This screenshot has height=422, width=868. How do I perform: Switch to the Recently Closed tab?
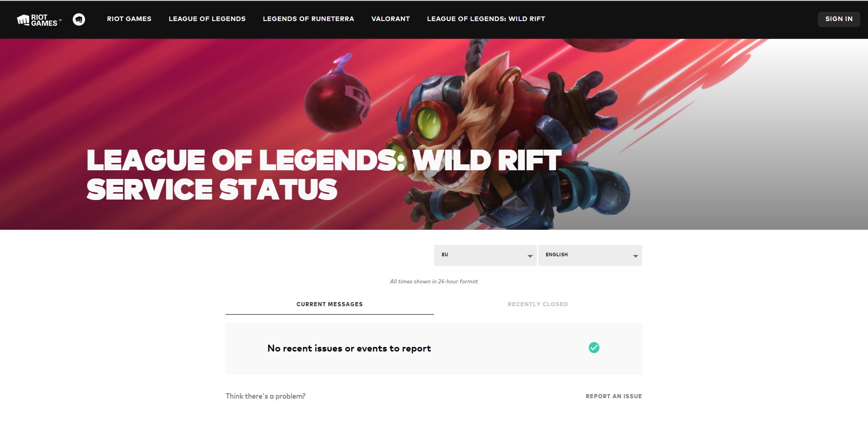(538, 304)
